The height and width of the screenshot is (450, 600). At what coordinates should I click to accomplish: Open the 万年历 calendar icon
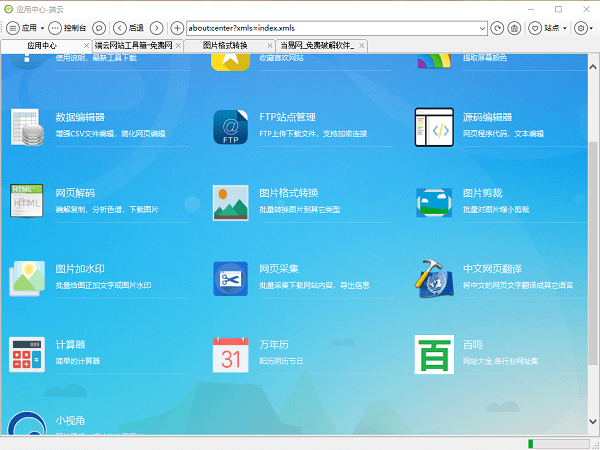[x=231, y=354]
